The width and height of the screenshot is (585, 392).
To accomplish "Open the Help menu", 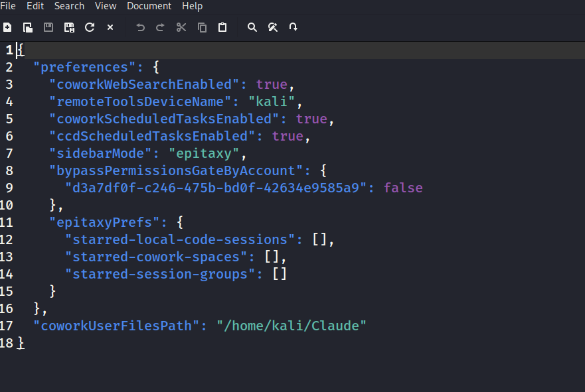I will coord(192,6).
